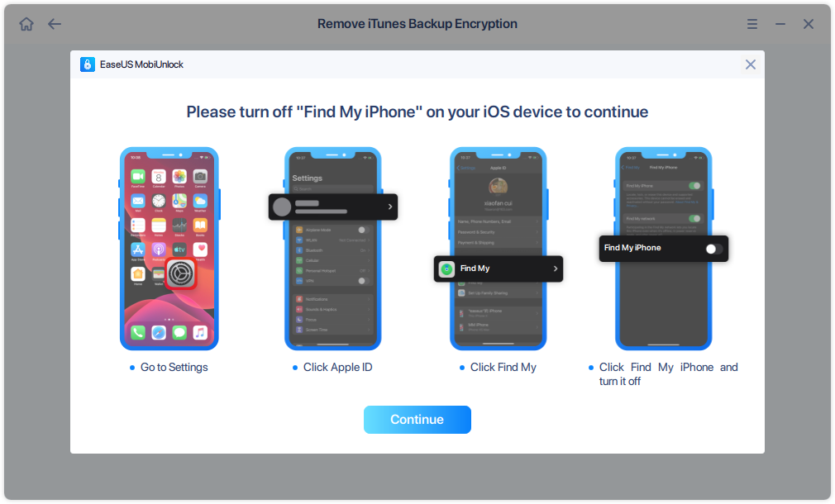
Task: Click the Continue button
Action: click(417, 420)
